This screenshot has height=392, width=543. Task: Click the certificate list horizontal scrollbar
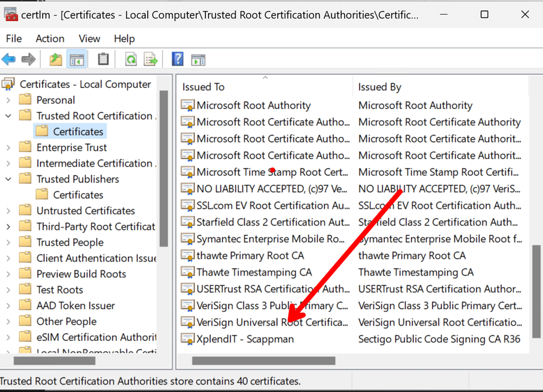point(264,361)
